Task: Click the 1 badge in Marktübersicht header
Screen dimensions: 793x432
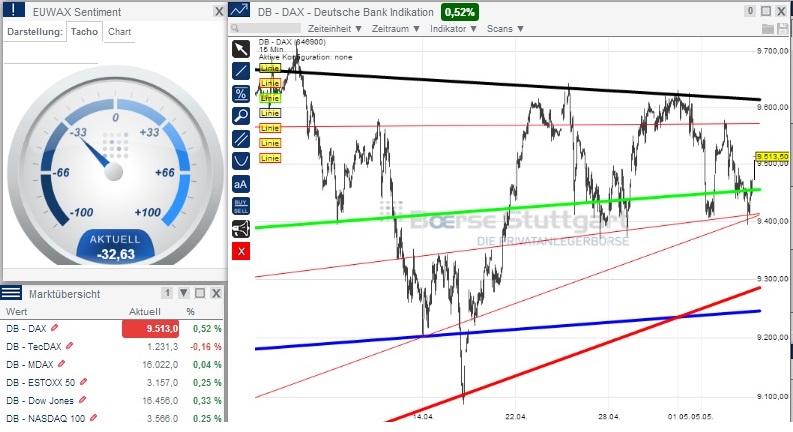Action: (167, 293)
